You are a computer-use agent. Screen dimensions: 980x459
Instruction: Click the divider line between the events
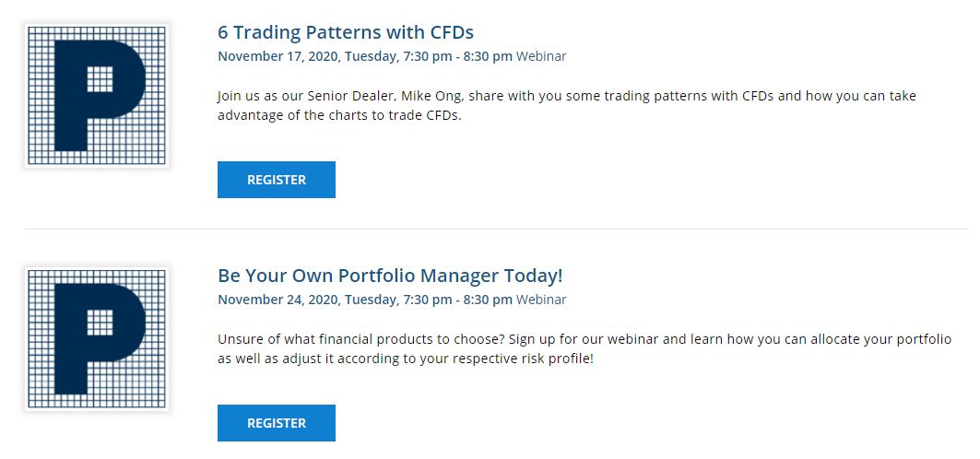496,229
